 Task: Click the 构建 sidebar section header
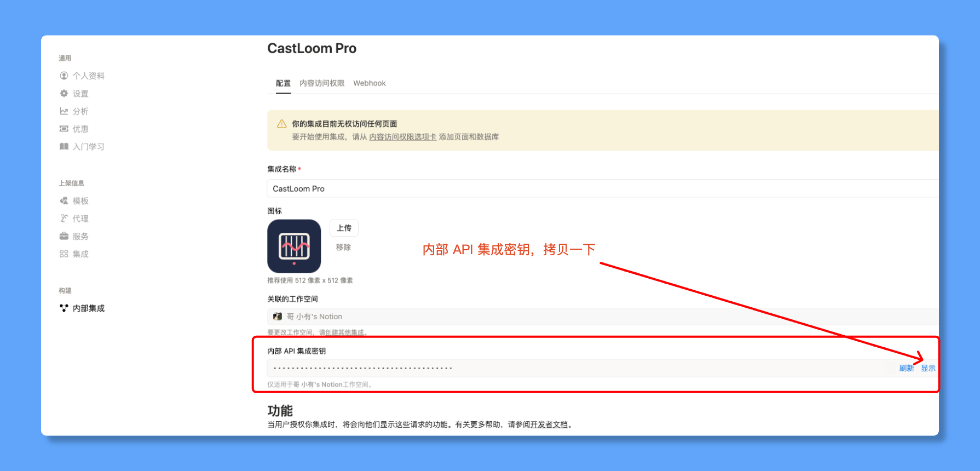click(65, 290)
